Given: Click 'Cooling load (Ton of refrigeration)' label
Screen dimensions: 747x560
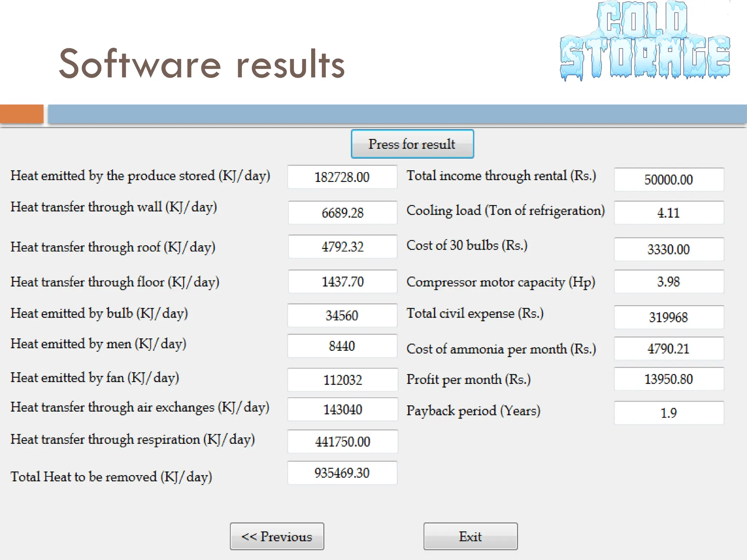Looking at the screenshot, I should 506,211.
